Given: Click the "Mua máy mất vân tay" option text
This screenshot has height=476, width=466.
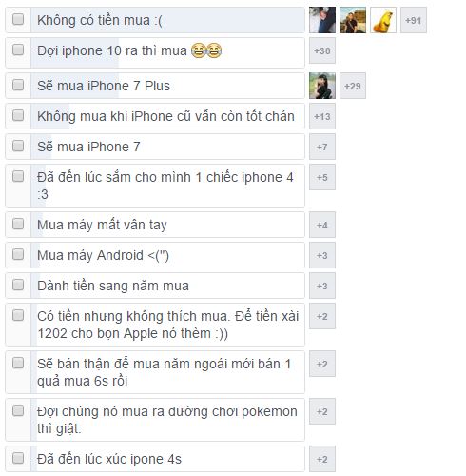Looking at the screenshot, I should [102, 225].
